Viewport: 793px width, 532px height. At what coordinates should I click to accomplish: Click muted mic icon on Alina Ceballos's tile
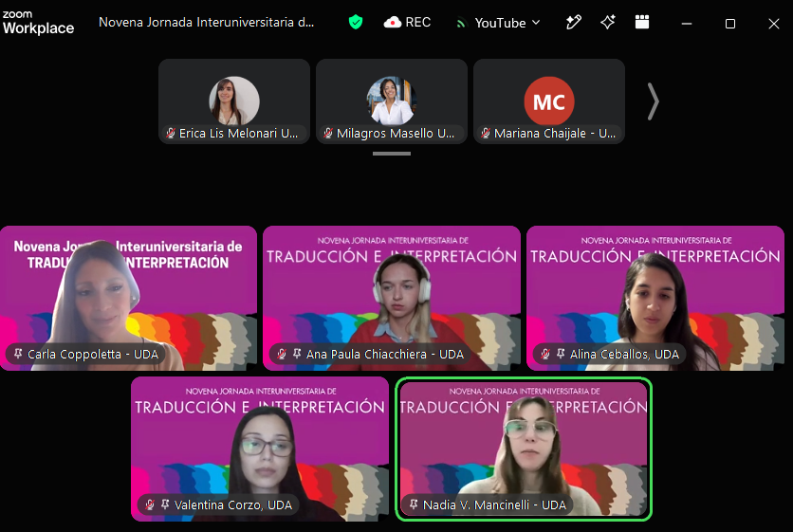545,354
